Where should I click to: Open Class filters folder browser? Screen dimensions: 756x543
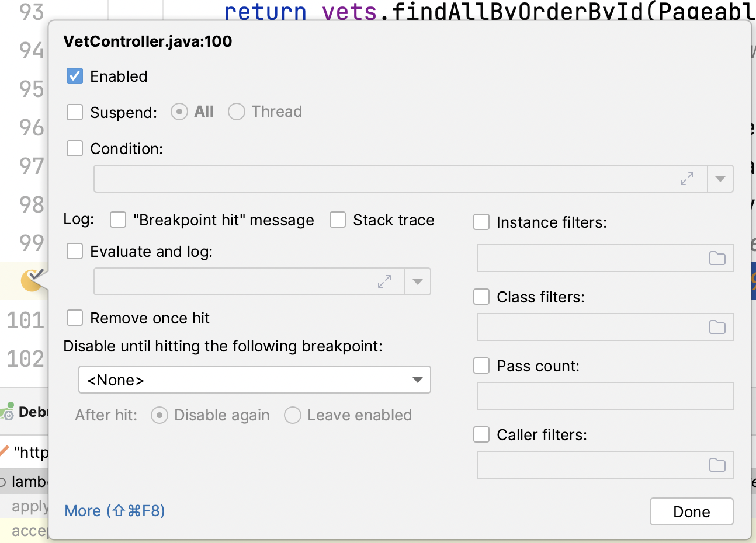click(717, 327)
